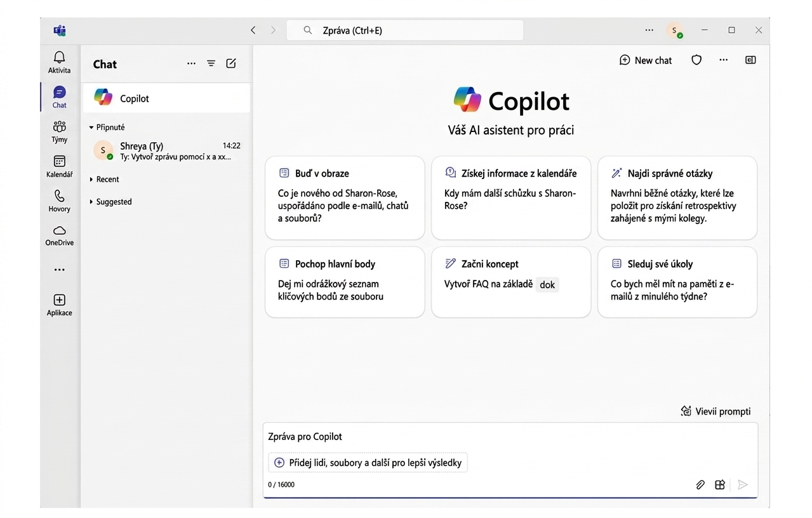Select Sleduj své úkoly card

[677, 282]
